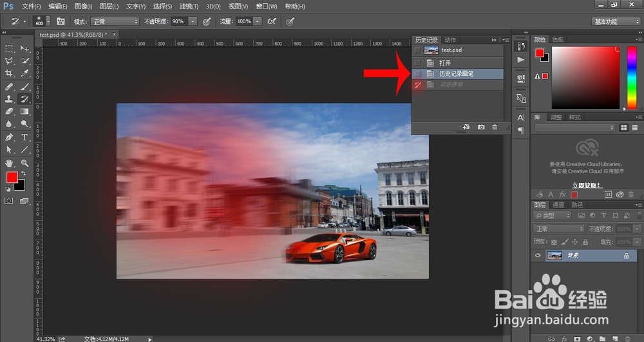Toggle the brush panel button in options bar
Screen dimensions: 644x342
coord(61,21)
